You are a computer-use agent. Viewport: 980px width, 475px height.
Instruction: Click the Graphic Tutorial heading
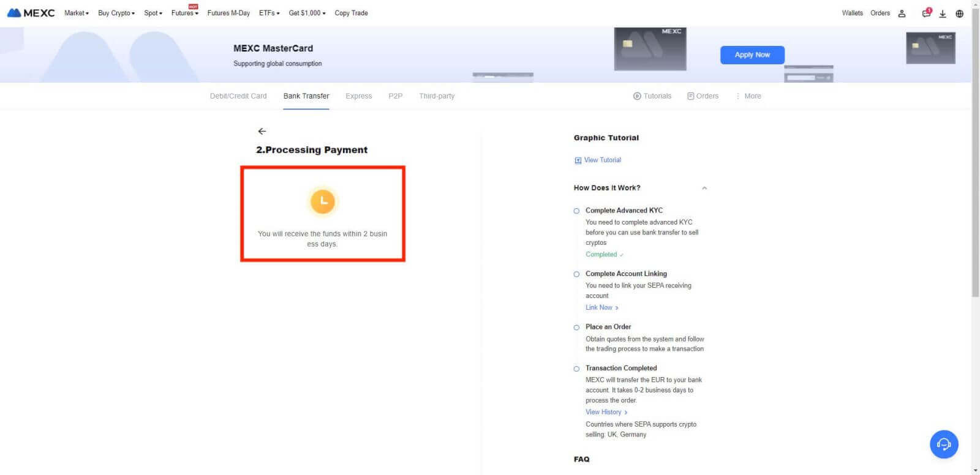point(606,138)
